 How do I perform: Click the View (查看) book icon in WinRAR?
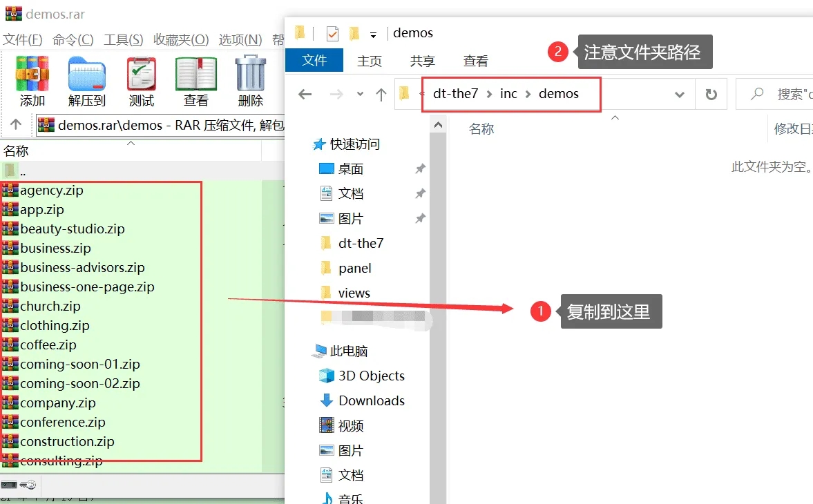coord(195,81)
